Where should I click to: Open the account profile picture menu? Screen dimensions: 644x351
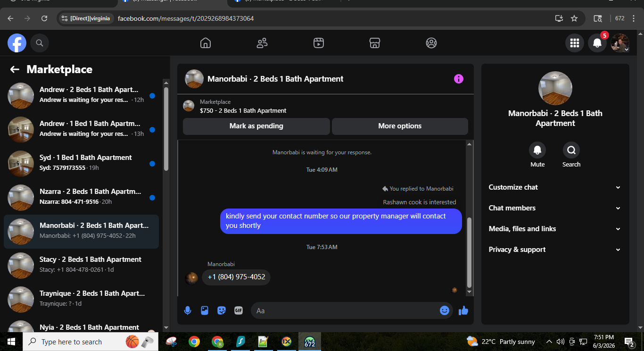point(620,43)
